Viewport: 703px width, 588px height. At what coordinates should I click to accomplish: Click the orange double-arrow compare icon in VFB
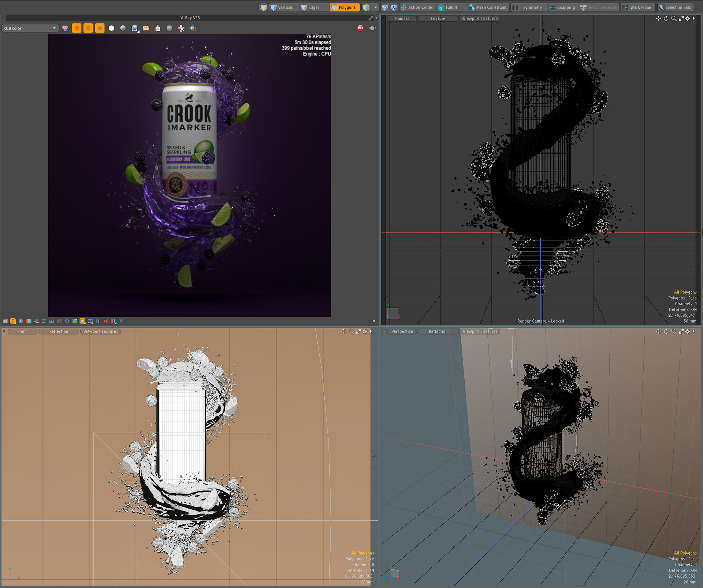(x=106, y=321)
